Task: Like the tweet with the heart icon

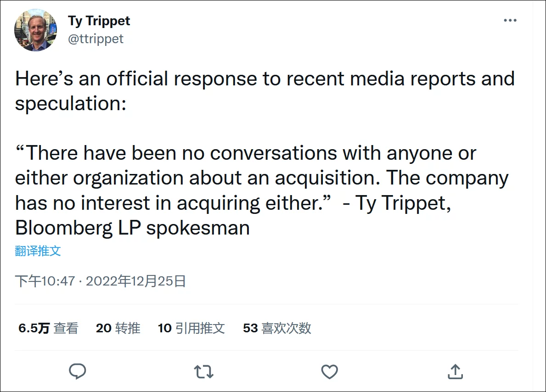Action: point(329,371)
